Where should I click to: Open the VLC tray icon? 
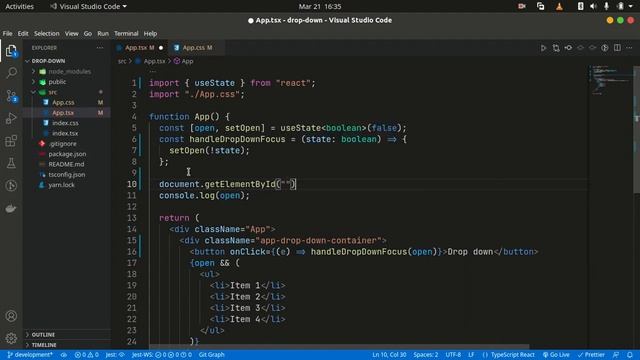[559, 6]
